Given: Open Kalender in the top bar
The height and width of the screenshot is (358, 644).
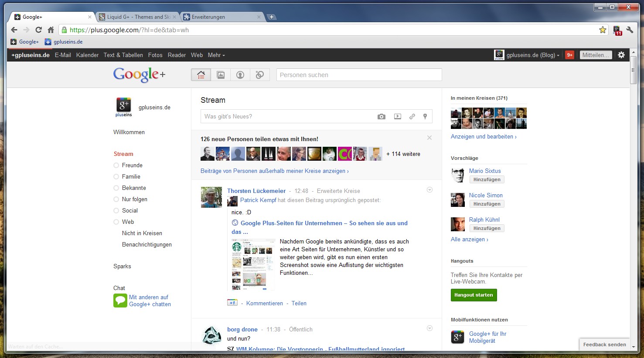Looking at the screenshot, I should (x=87, y=55).
